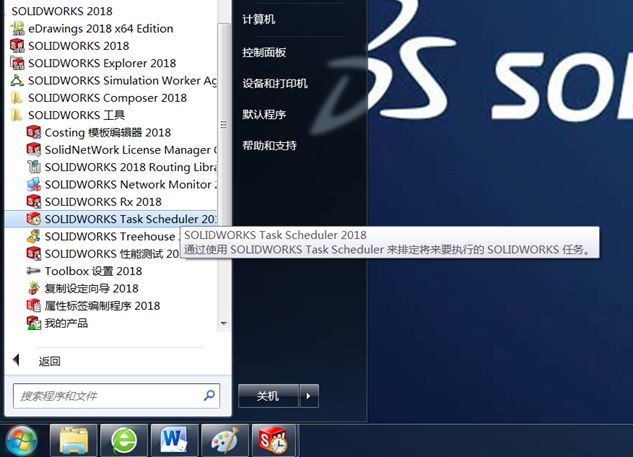Open SOLIDWORKS Explorer 2018 icon
The width and height of the screenshot is (633, 457).
tap(17, 63)
